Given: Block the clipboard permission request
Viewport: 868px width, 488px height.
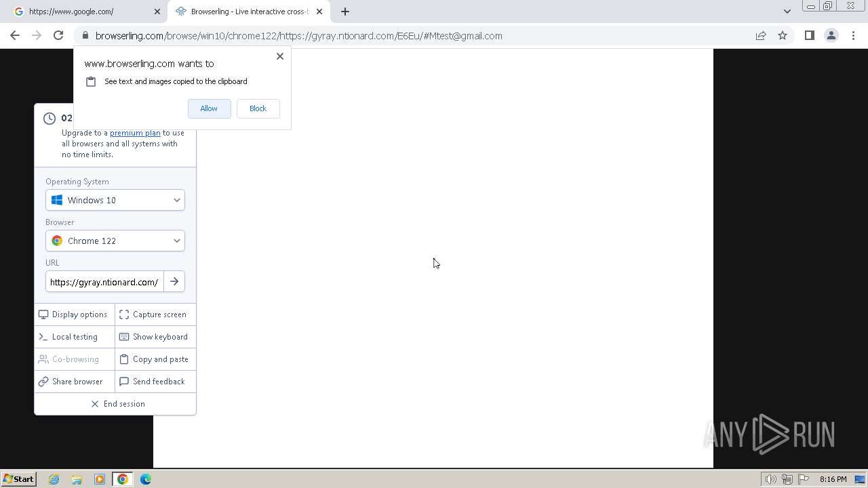Looking at the screenshot, I should coord(258,108).
